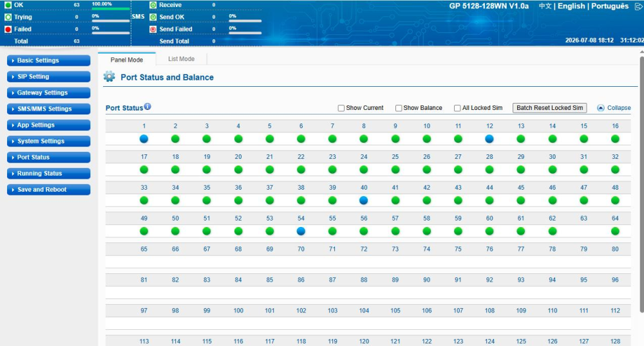Enable the Show Current checkbox
The image size is (644, 346).
pos(341,108)
